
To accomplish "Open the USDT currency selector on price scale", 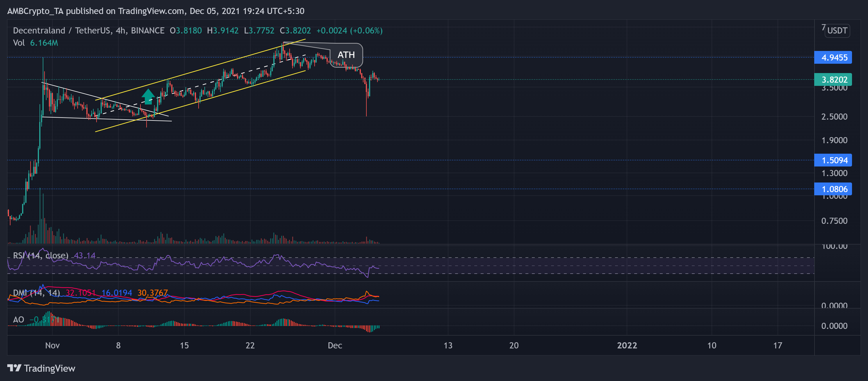I will click(x=837, y=31).
